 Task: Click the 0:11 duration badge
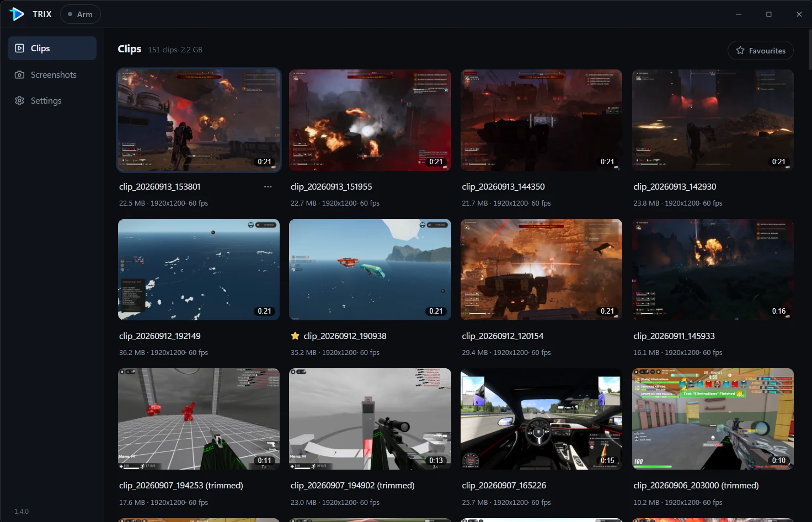(x=265, y=460)
